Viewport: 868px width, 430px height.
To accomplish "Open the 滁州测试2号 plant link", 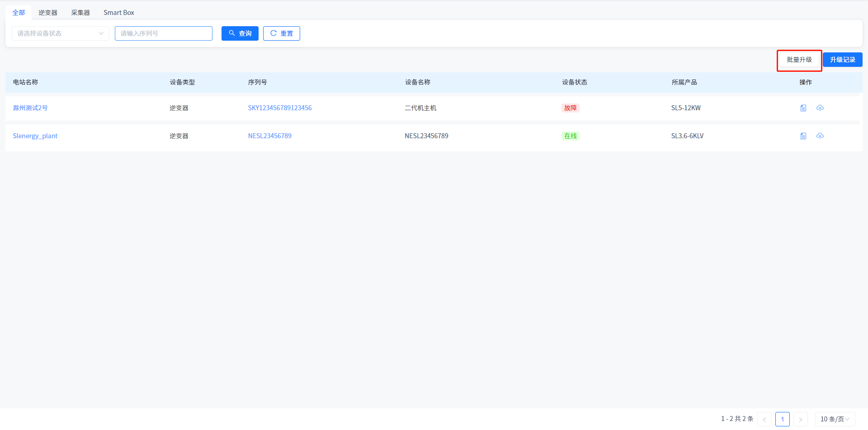I will tap(30, 108).
